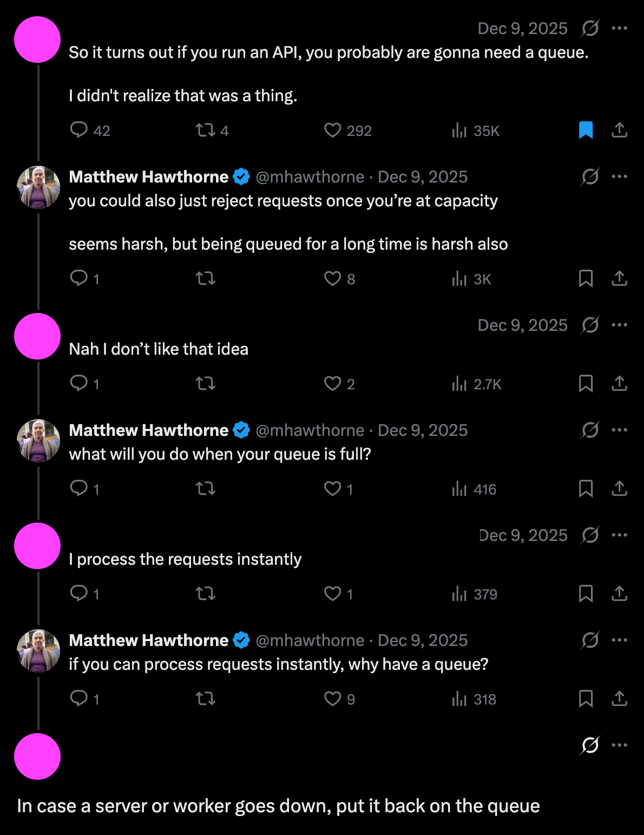Reply to the first tweet about queues
Viewport: 644px width, 835px height.
pyautogui.click(x=80, y=130)
